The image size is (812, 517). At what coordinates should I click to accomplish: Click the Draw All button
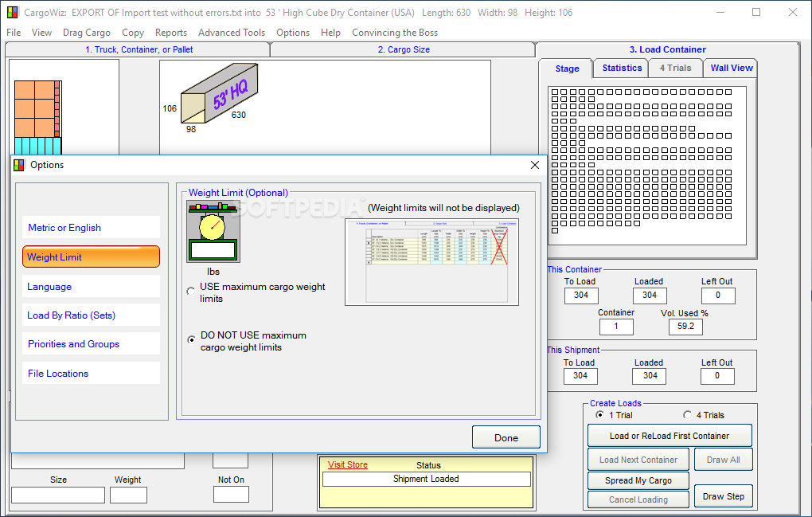pos(723,460)
